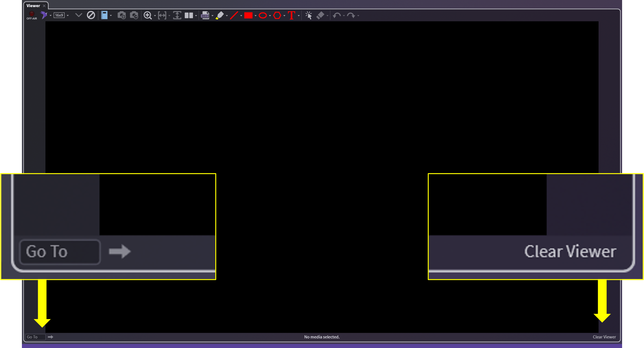Expand the text tool dropdown arrow
Screen dimensions: 644x348
coord(299,16)
